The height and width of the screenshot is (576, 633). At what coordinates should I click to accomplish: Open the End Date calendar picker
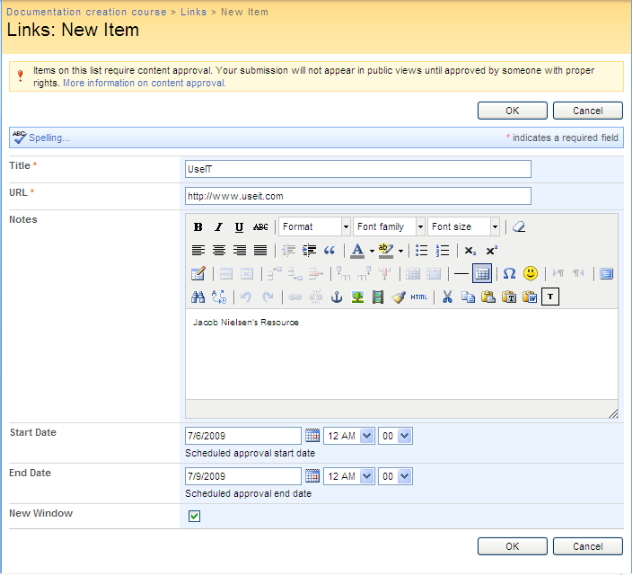pos(312,476)
